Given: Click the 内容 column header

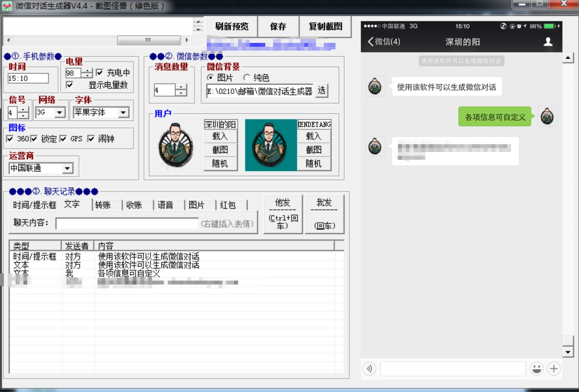Looking at the screenshot, I should pyautogui.click(x=214, y=246).
